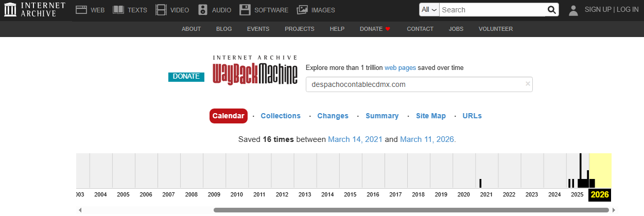The width and height of the screenshot is (644, 216).
Task: Switch to the URLs tab
Action: click(x=472, y=116)
